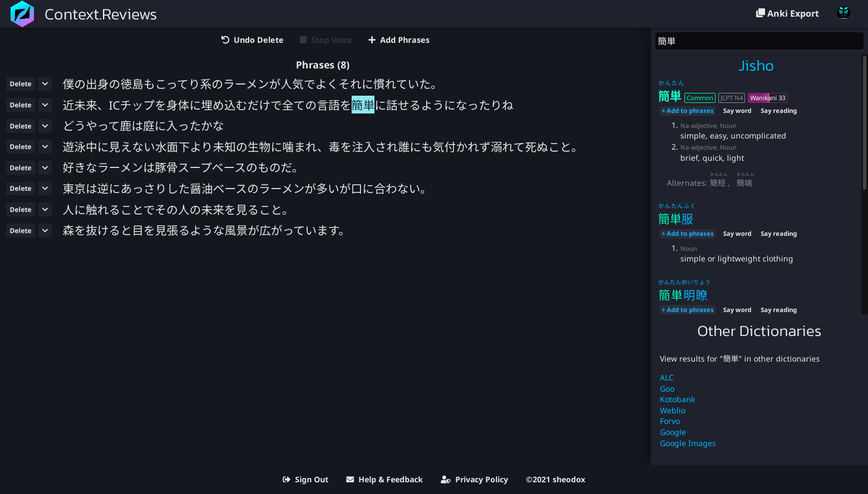The height and width of the screenshot is (494, 868).
Task: Open Privacy Policy
Action: [475, 480]
